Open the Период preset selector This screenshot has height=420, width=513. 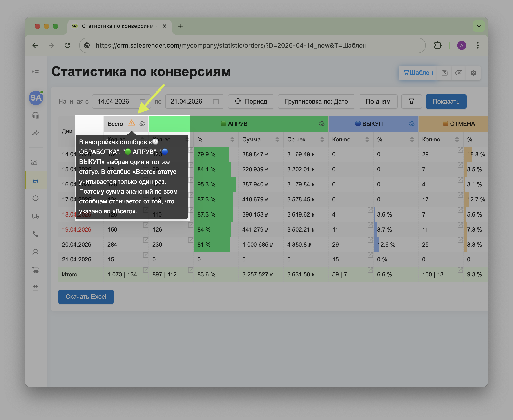(251, 101)
